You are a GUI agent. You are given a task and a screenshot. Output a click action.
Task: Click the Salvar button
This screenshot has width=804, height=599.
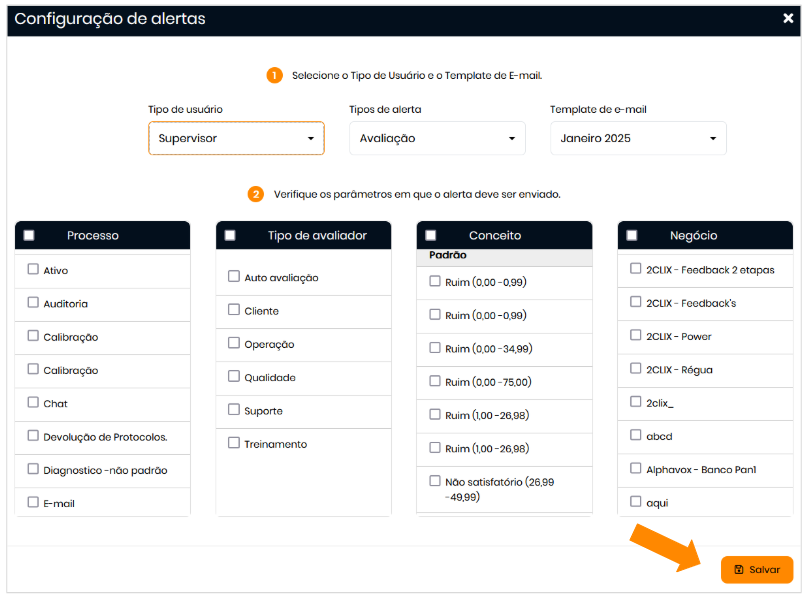(756, 569)
